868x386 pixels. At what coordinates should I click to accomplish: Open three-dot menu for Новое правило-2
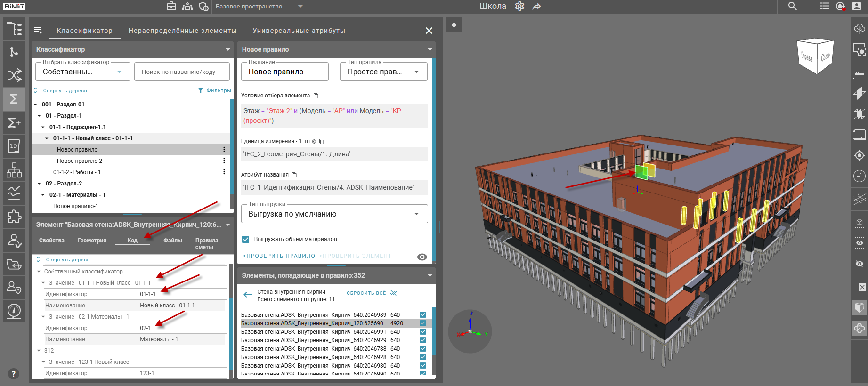(224, 161)
